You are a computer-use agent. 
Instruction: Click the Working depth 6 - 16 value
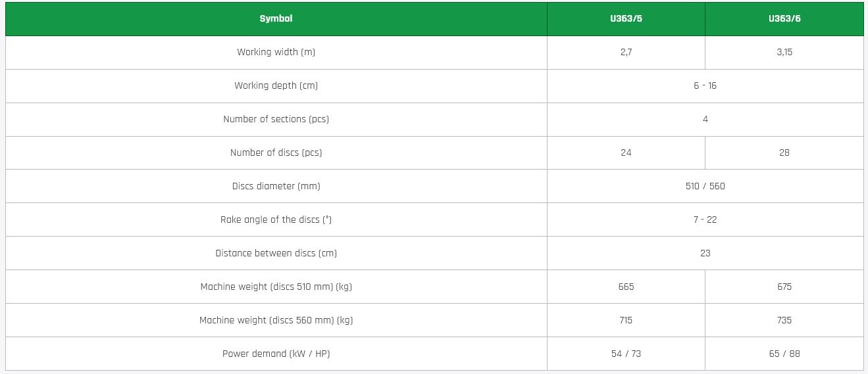pos(705,85)
